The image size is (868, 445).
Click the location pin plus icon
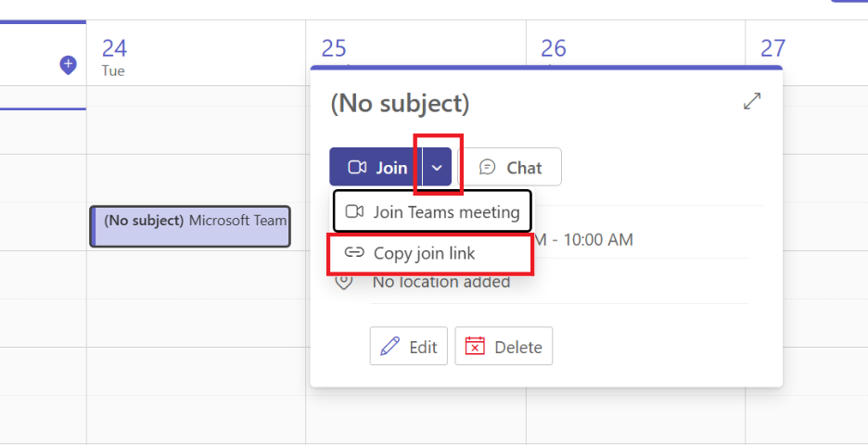click(68, 65)
